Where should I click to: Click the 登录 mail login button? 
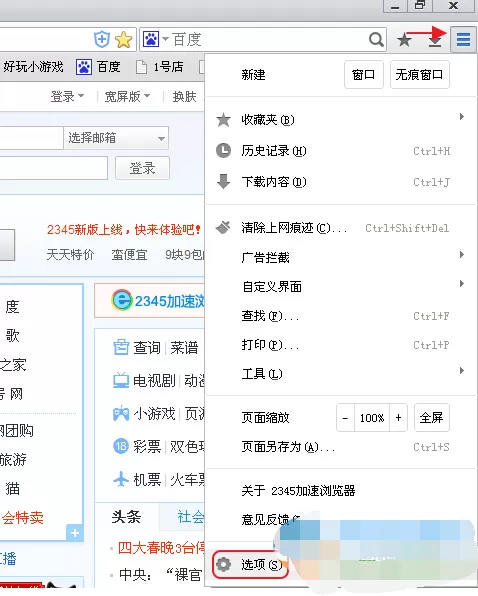pyautogui.click(x=142, y=168)
